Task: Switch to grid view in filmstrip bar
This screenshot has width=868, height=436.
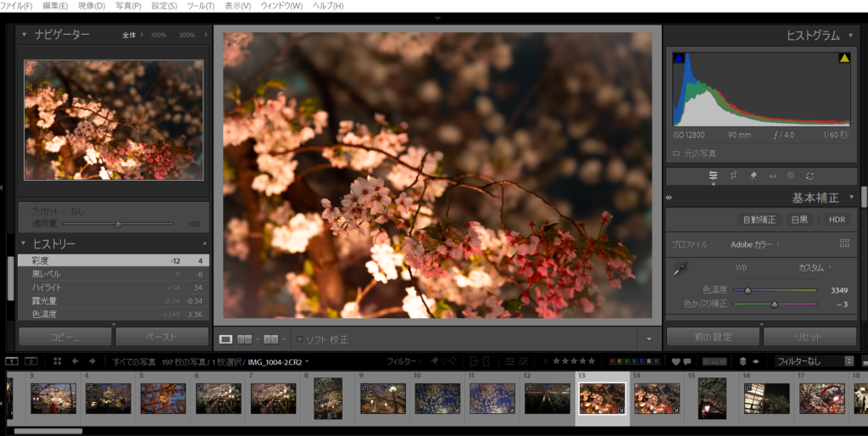Action: [x=58, y=361]
